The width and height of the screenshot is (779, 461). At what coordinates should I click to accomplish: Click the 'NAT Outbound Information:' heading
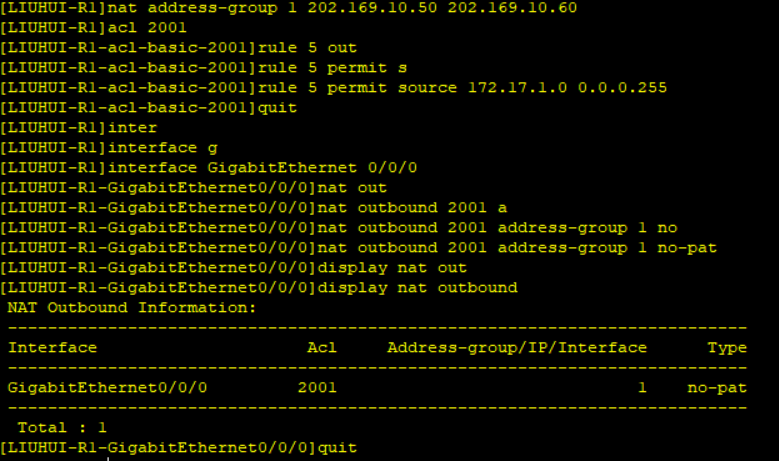(132, 308)
